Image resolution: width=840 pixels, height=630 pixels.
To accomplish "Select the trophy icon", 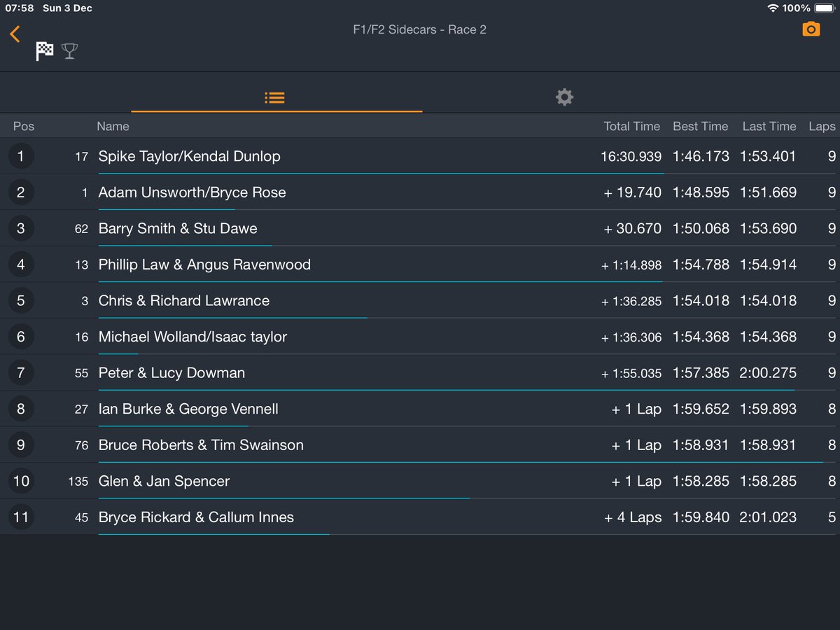I will (x=69, y=51).
